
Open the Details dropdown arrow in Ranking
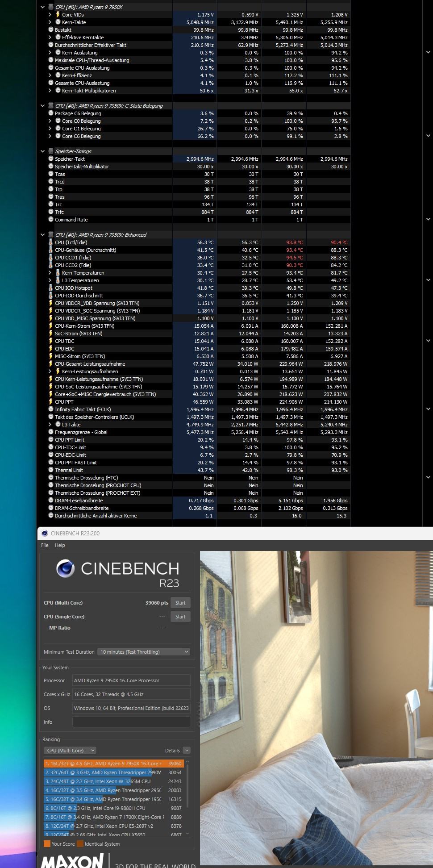(x=187, y=751)
